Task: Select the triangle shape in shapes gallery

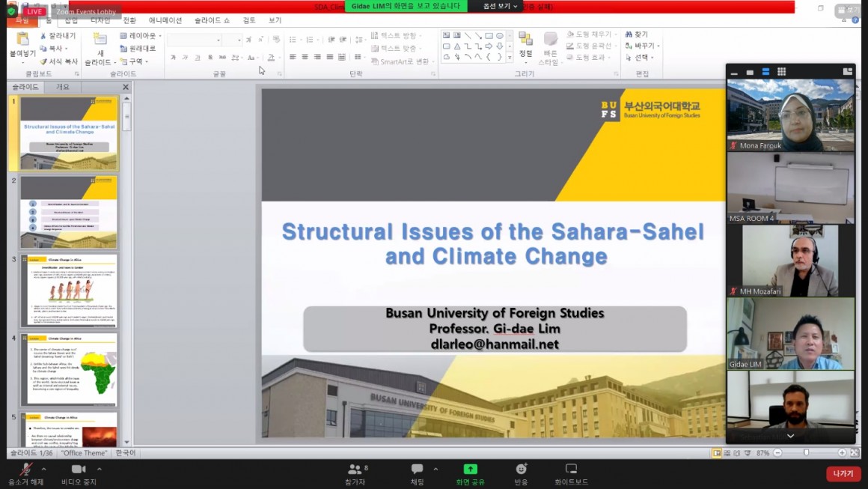Action: coord(457,46)
